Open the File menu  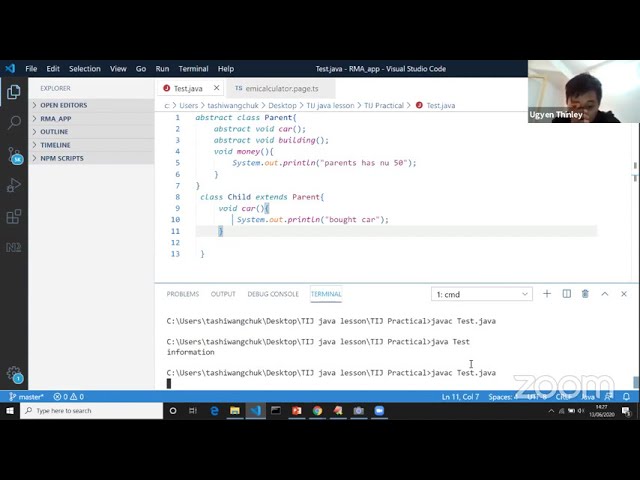(x=31, y=69)
